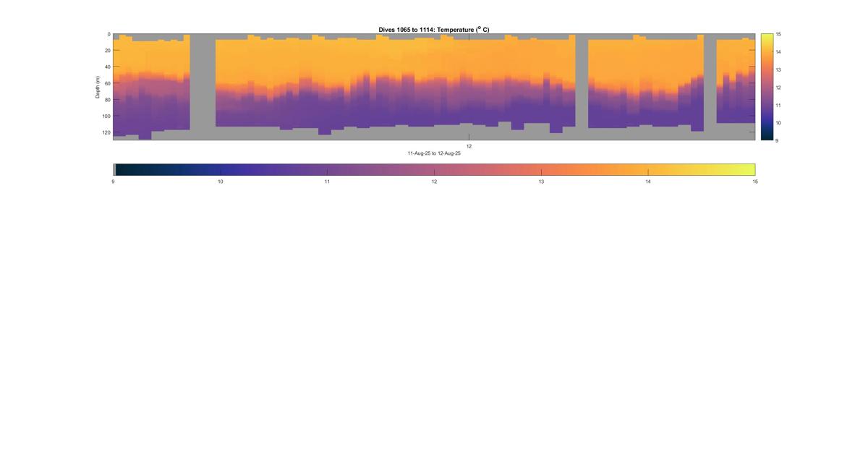Screen dimensions: 868x450
Task: Click the plot title 'Dives 1065 to 1114: Temperature'
Action: (x=434, y=30)
